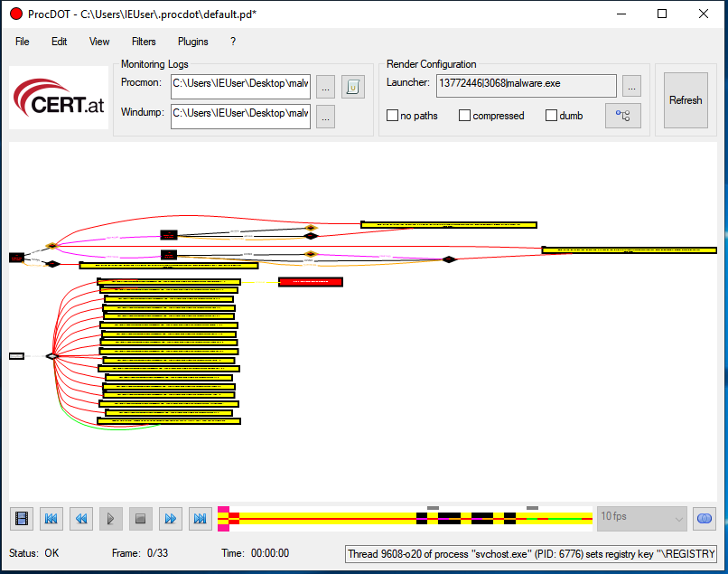Click the CERT.at logo
Image resolution: width=728 pixels, height=574 pixels.
point(59,98)
